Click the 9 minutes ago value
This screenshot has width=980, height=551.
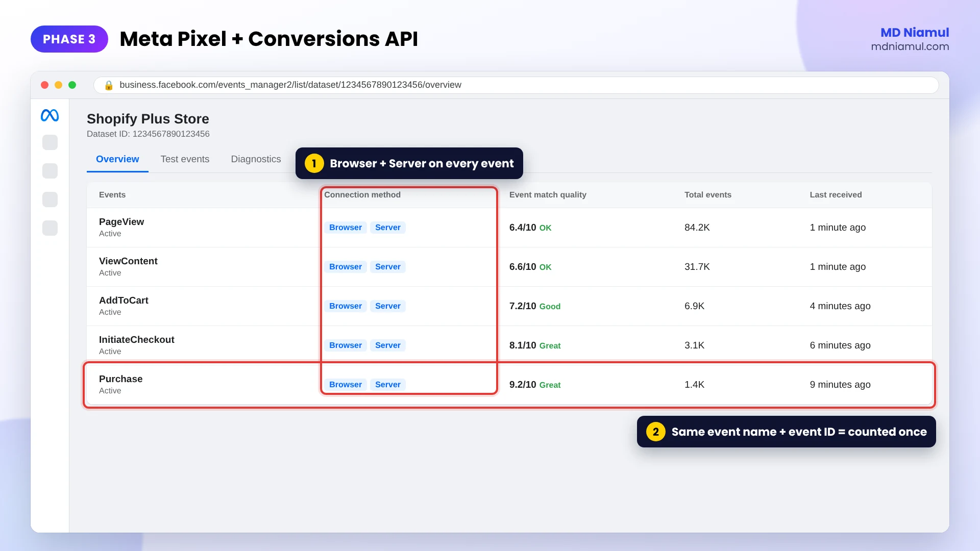tap(840, 385)
